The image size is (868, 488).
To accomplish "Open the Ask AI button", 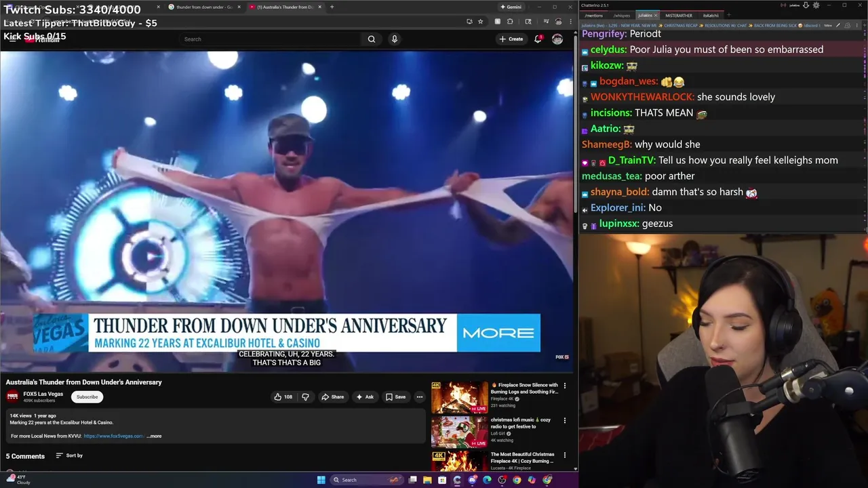I will click(365, 397).
